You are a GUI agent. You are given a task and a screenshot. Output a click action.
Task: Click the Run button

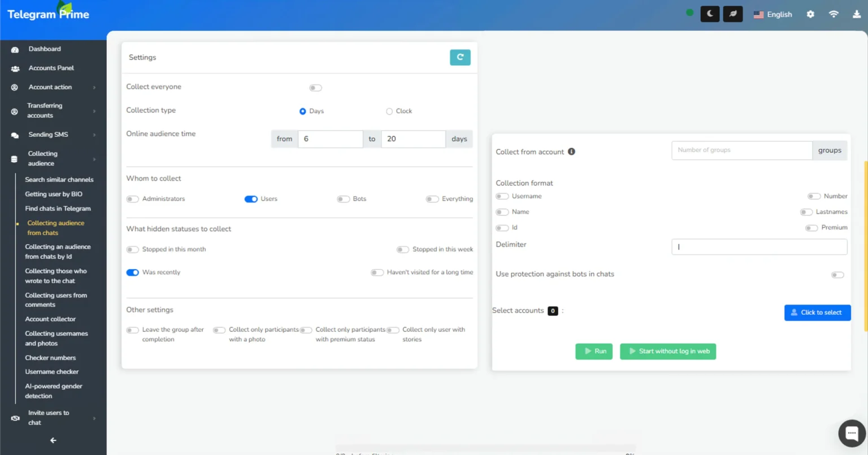click(x=594, y=351)
